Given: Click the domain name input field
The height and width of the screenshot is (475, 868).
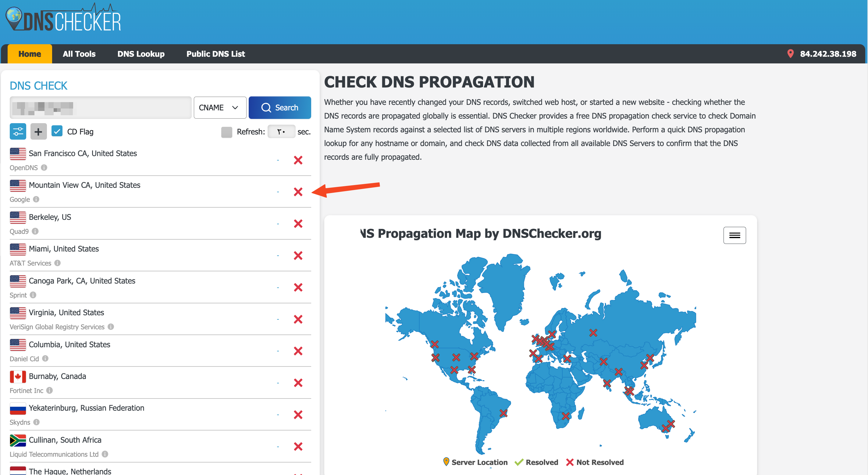Looking at the screenshot, I should [101, 108].
